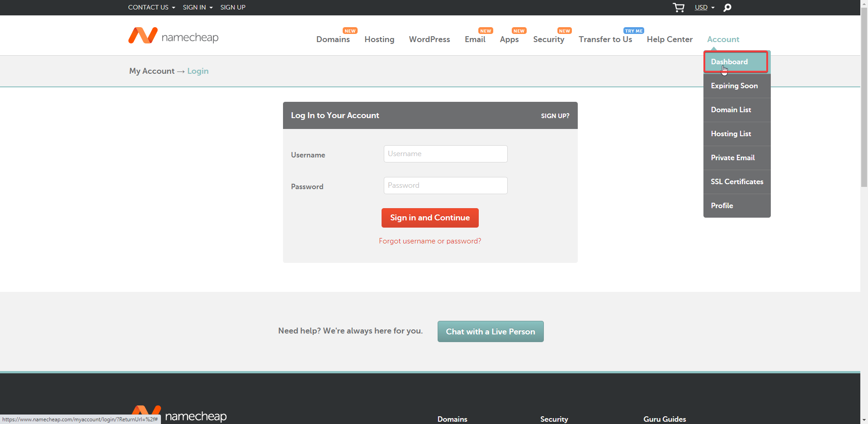Select SSL Certificates menu entry

tap(737, 182)
